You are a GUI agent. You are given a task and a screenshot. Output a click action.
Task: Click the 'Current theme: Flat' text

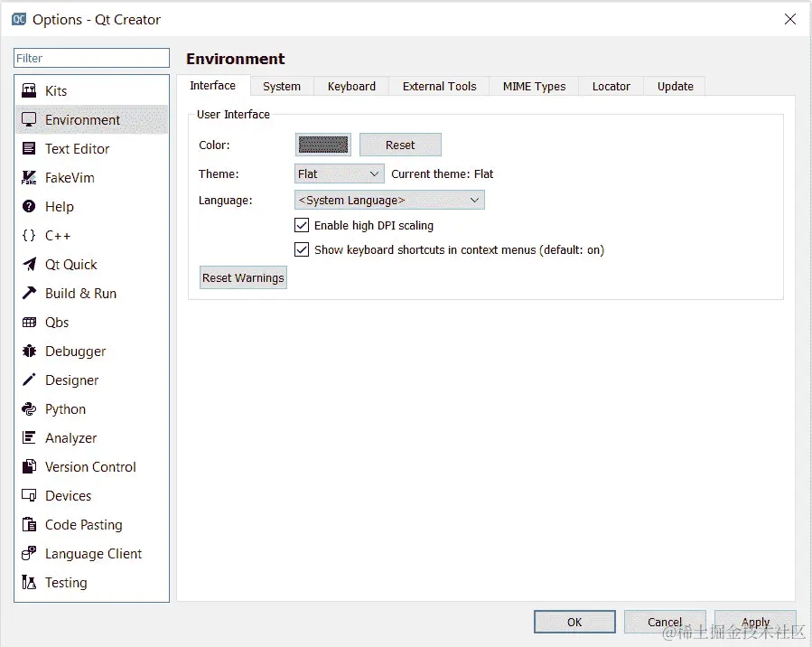(x=443, y=174)
